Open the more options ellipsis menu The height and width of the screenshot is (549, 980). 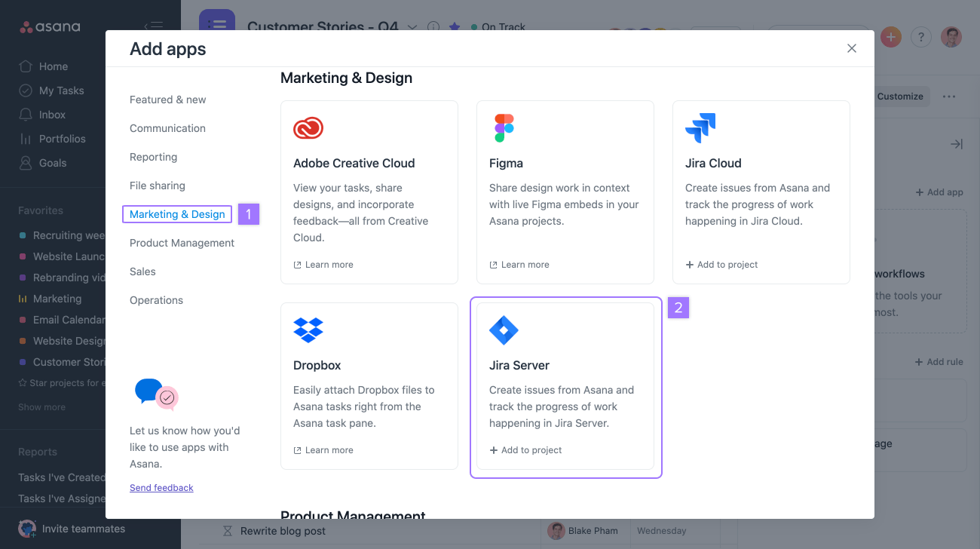pos(949,97)
